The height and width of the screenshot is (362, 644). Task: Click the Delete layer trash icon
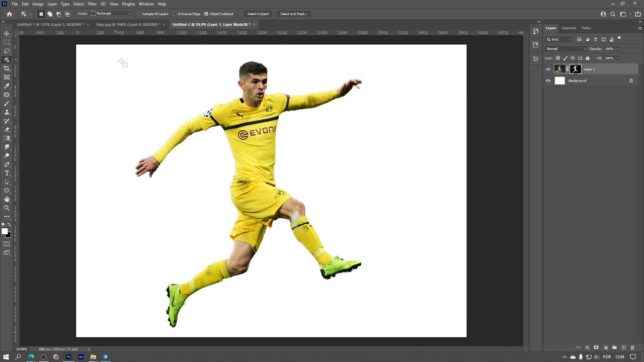tap(632, 348)
